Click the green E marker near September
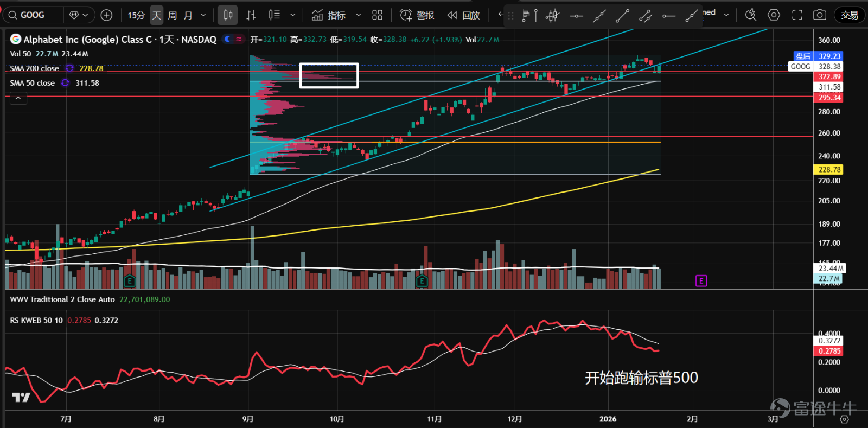Image resolution: width=868 pixels, height=428 pixels. (129, 281)
